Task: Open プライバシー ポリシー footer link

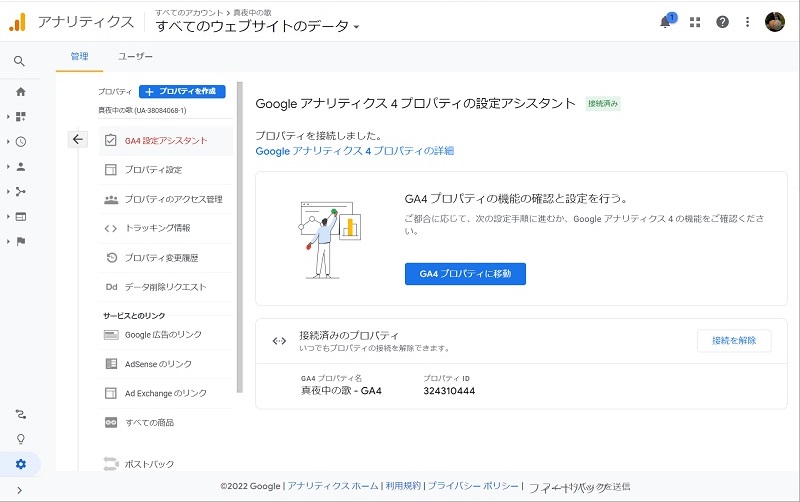Action: coord(473,486)
